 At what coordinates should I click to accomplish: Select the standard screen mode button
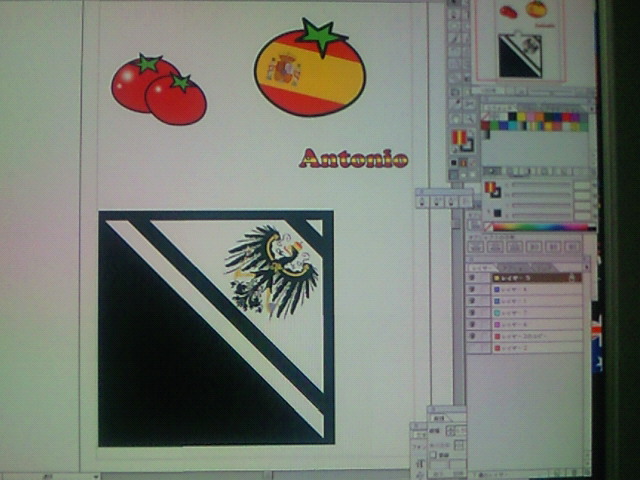pos(454,175)
